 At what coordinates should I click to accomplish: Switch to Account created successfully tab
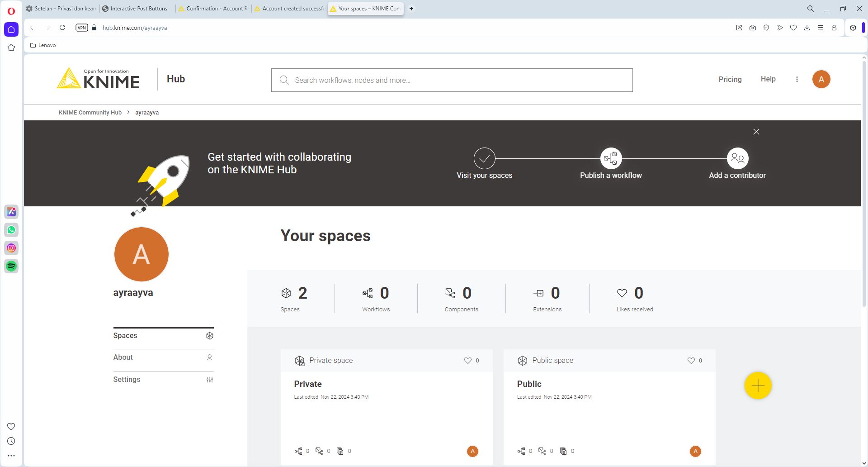(289, 9)
